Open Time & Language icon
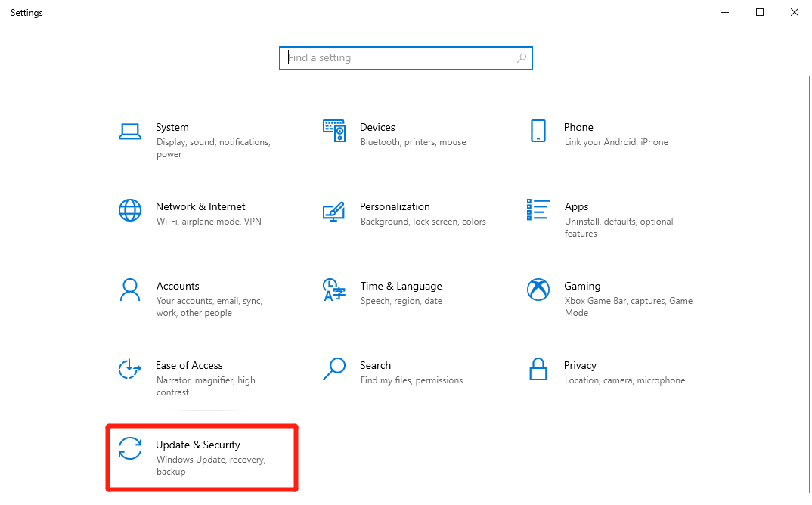 pyautogui.click(x=333, y=290)
